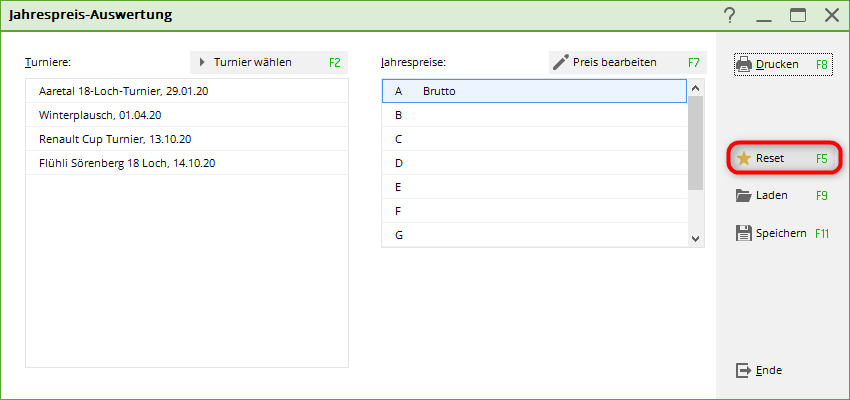Click the folder icon for Laden

pos(744,196)
